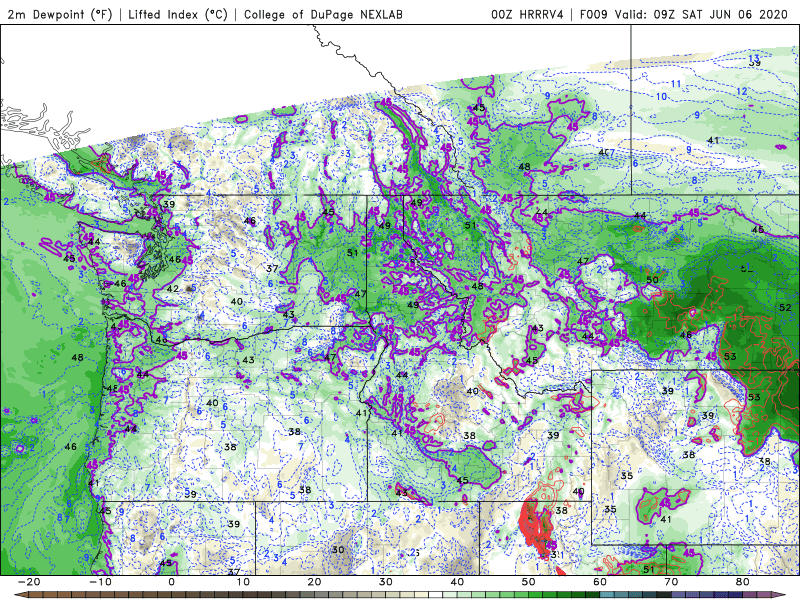Image resolution: width=800 pixels, height=600 pixels.
Task: Click the '20' colorbar tick label
Action: (314, 582)
